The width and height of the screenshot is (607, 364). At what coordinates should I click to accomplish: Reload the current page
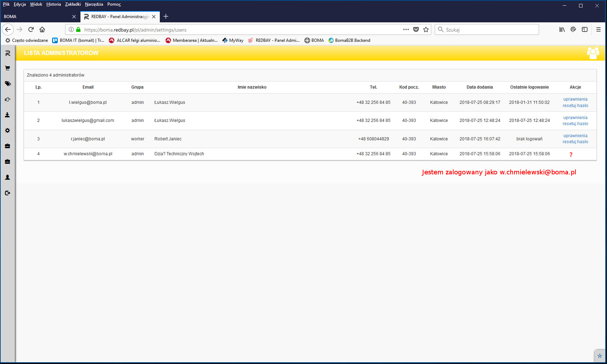click(31, 29)
